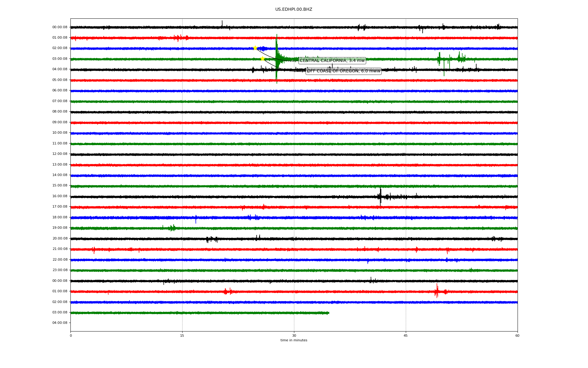The height and width of the screenshot is (368, 588).
Task: Click the 23:00:08 time label
Action: [x=60, y=270]
